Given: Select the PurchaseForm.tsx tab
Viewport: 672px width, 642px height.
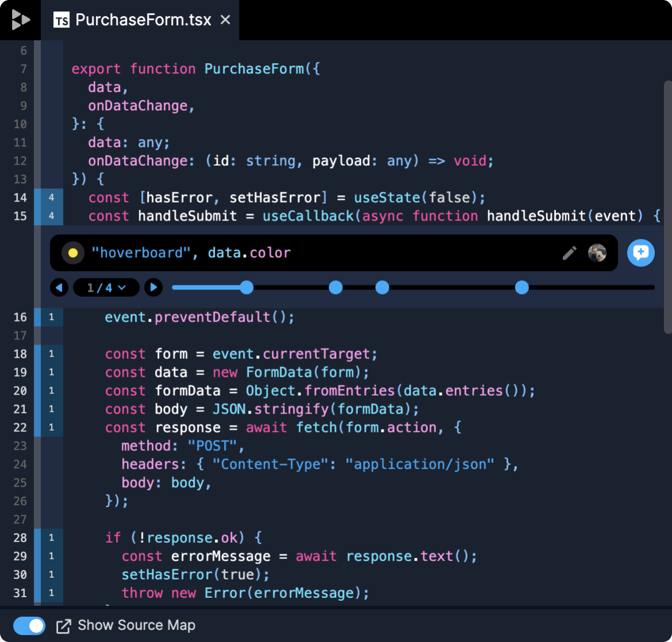Looking at the screenshot, I should pos(132,20).
